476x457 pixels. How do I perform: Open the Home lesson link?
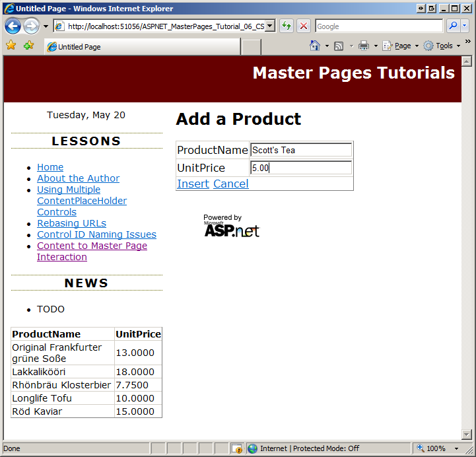(50, 167)
